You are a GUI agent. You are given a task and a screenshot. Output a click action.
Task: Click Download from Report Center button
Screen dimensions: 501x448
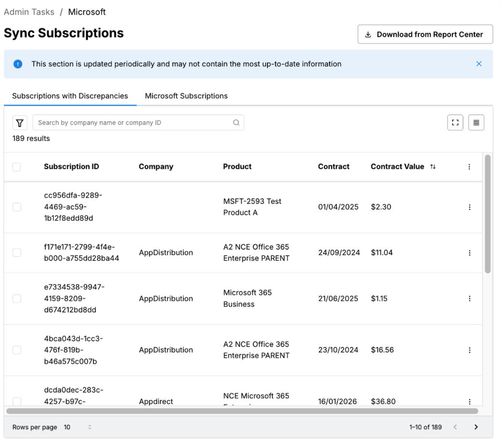click(425, 34)
